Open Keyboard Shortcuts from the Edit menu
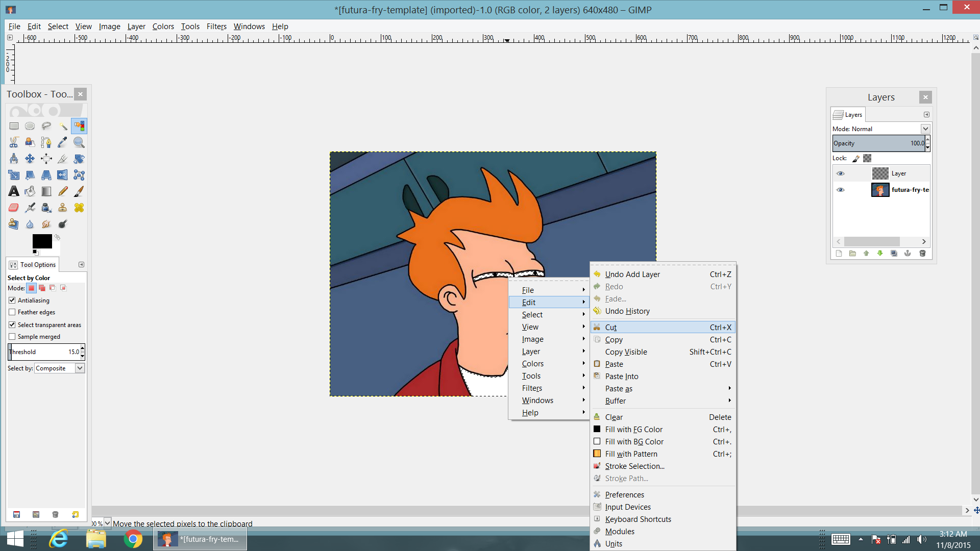Viewport: 980px width, 551px height. pyautogui.click(x=663, y=519)
